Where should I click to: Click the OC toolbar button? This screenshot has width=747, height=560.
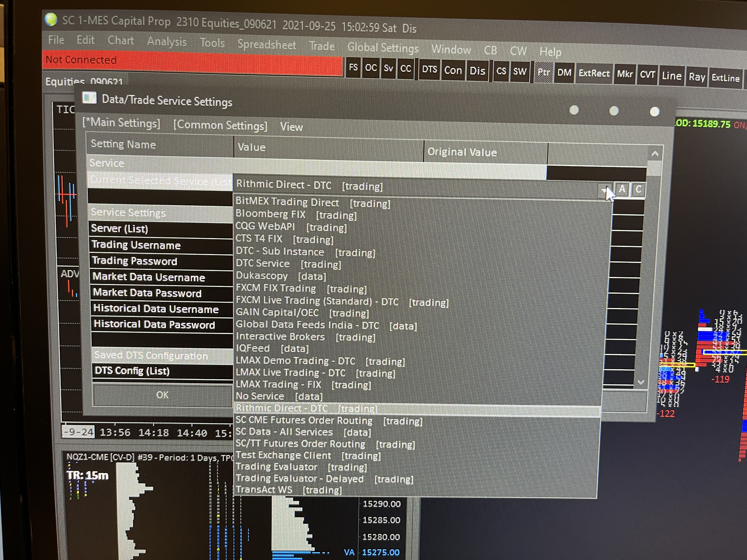point(371,68)
